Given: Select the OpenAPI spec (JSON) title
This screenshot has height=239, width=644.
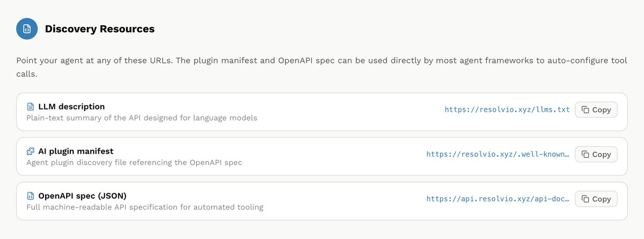Looking at the screenshot, I should point(82,196).
